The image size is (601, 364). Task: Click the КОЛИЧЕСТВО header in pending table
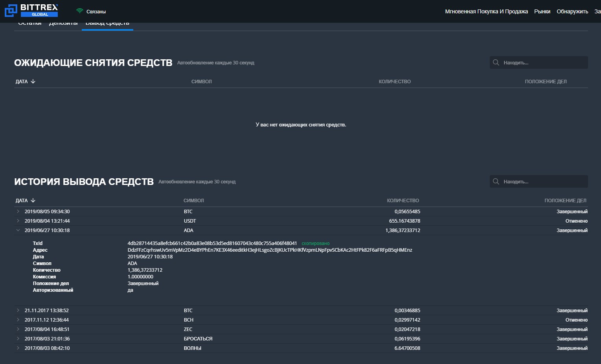pos(395,81)
